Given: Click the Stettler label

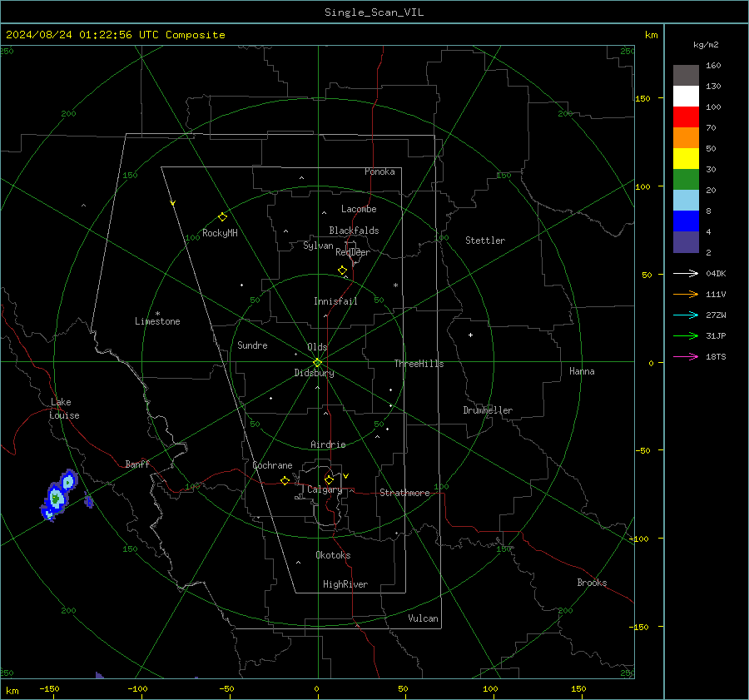Looking at the screenshot, I should pyautogui.click(x=485, y=241).
